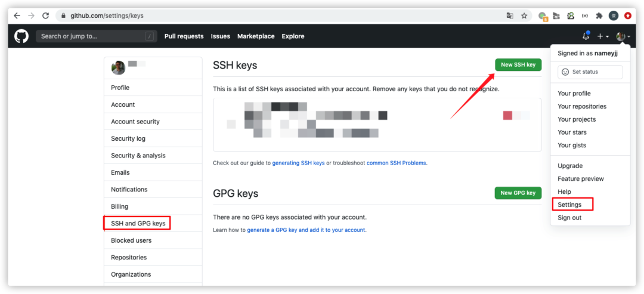644x294 pixels.
Task: Toggle the user avatar menu in header
Action: [623, 36]
